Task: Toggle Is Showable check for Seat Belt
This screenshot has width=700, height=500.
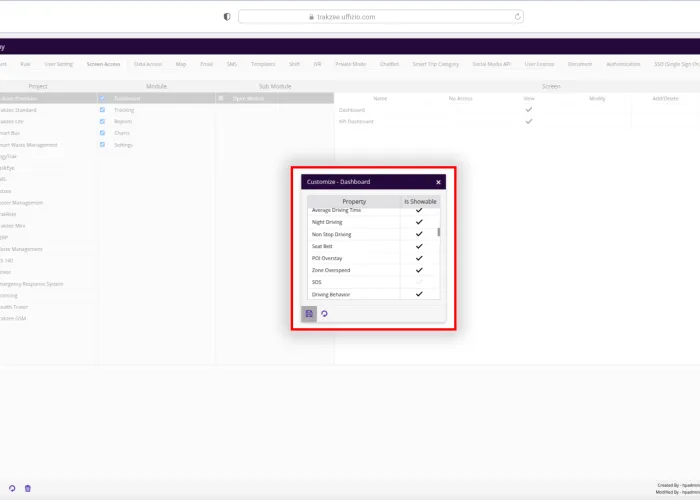Action: [x=419, y=246]
